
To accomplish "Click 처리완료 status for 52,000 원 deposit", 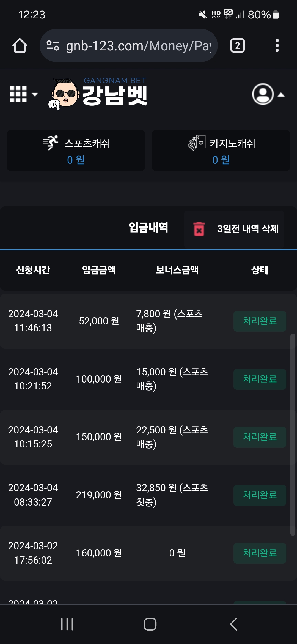I will [260, 321].
